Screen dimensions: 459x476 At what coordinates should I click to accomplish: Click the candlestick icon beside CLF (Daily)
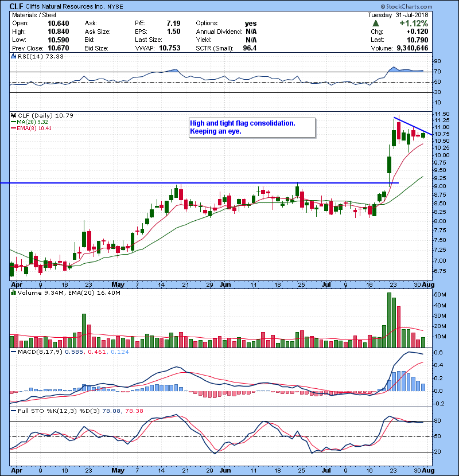[x=13, y=115]
